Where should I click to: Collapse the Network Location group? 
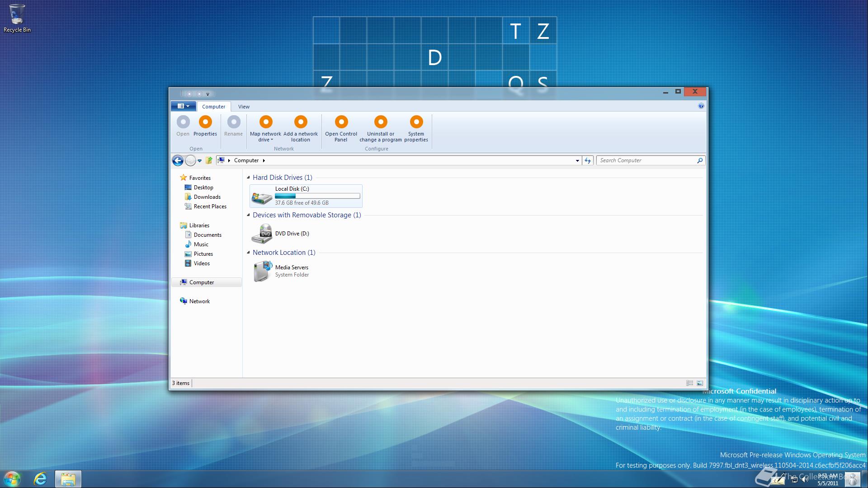pos(248,253)
